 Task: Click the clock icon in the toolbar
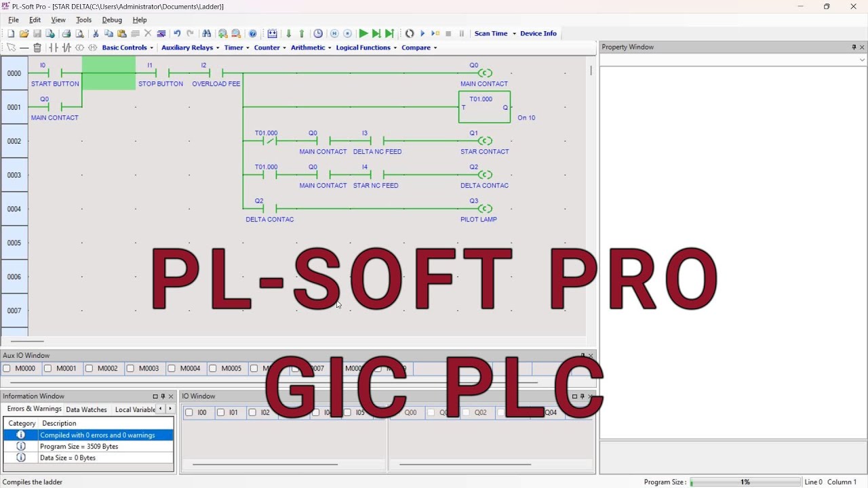(318, 33)
